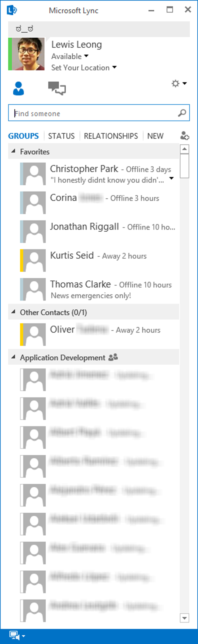Switch to the RELATIONSHIPS tab
Image resolution: width=198 pixels, height=644 pixels.
pos(111,136)
